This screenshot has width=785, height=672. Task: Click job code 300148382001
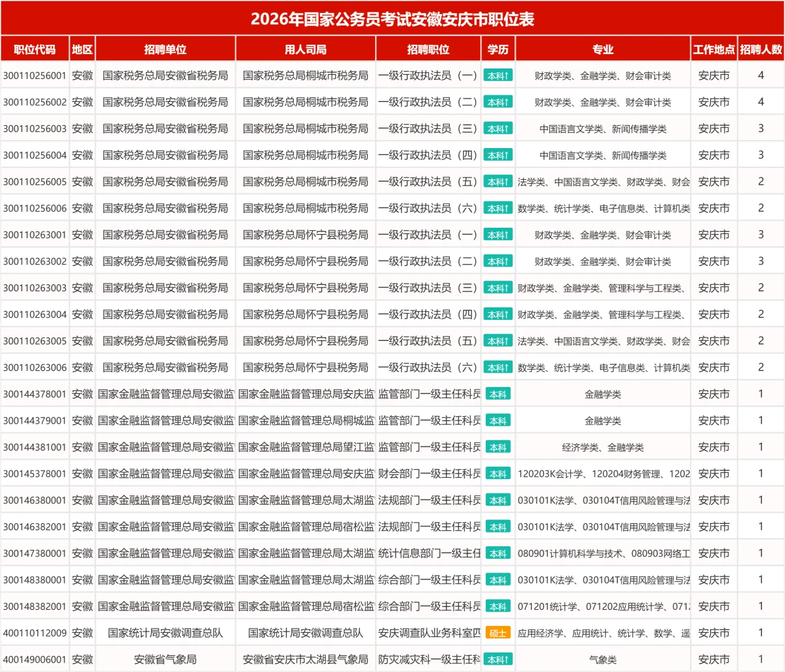(x=35, y=607)
